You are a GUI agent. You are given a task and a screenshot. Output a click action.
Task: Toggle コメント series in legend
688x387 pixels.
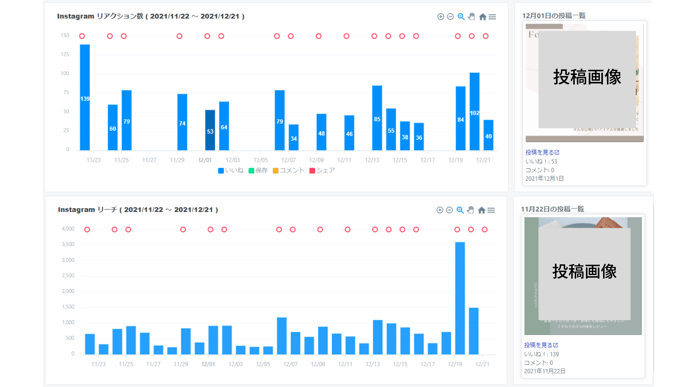coord(289,171)
